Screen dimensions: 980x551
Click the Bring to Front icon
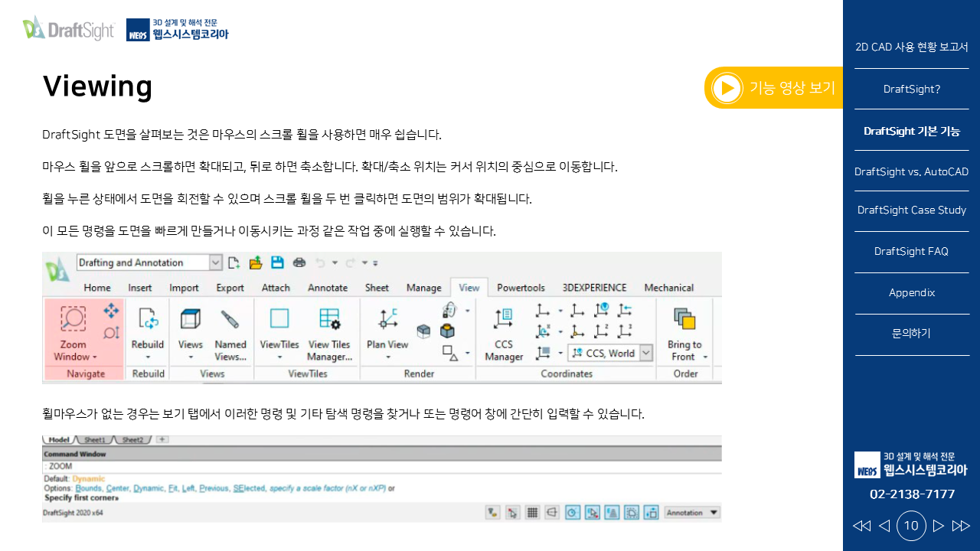(x=684, y=319)
